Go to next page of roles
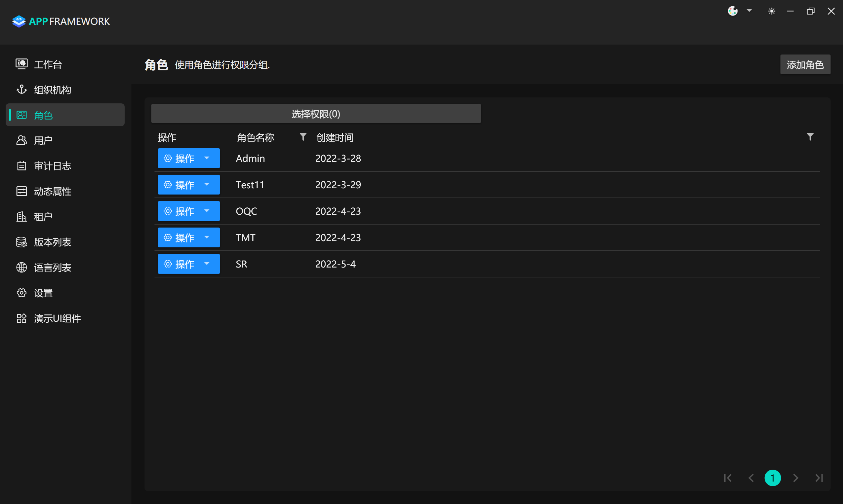Image resolution: width=843 pixels, height=504 pixels. (795, 478)
